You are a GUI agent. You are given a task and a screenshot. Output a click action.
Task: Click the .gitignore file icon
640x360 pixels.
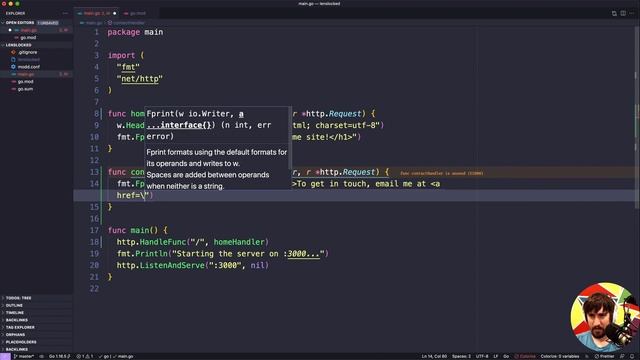13,52
